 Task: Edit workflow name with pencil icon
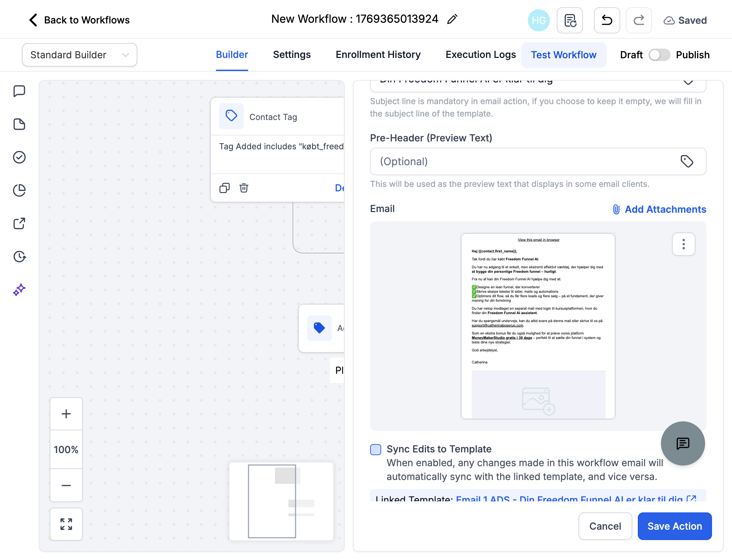[x=452, y=19]
